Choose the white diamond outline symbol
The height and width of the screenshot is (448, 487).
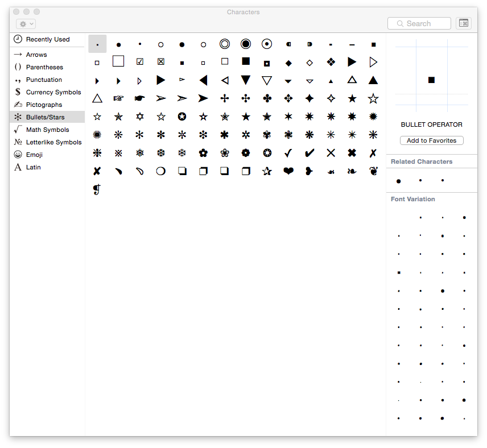(309, 63)
